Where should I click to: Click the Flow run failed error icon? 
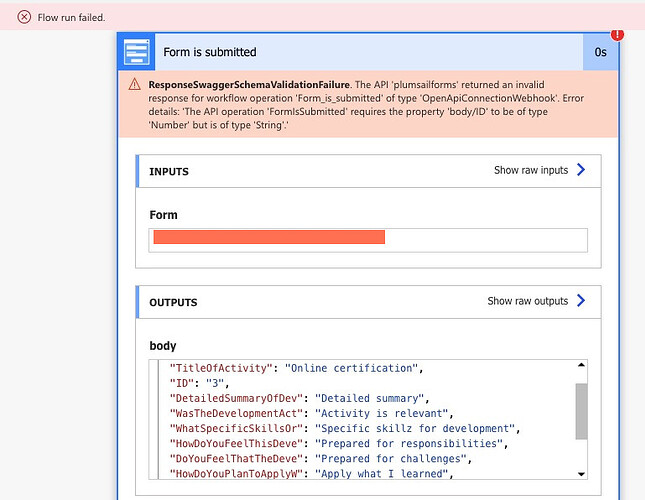click(24, 17)
